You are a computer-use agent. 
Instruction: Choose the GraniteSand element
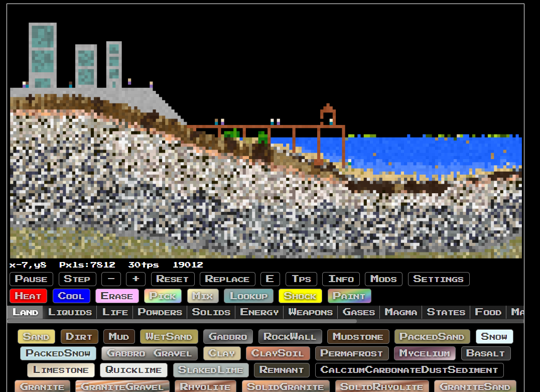[x=475, y=386]
